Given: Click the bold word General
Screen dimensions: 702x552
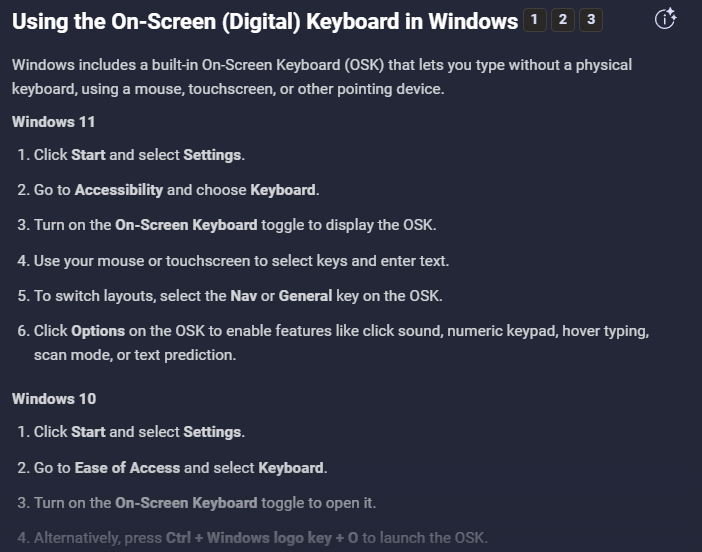Looking at the screenshot, I should (x=305, y=296).
